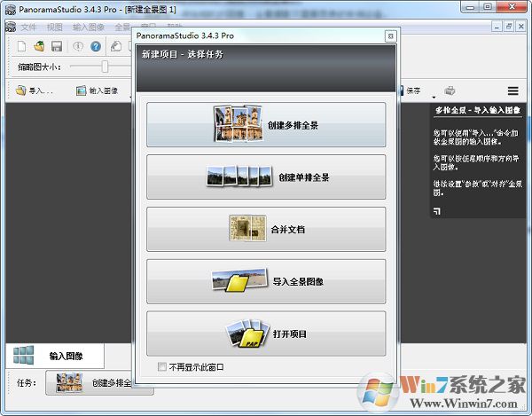
Task: Open the 视图 menu
Action: pyautogui.click(x=55, y=27)
